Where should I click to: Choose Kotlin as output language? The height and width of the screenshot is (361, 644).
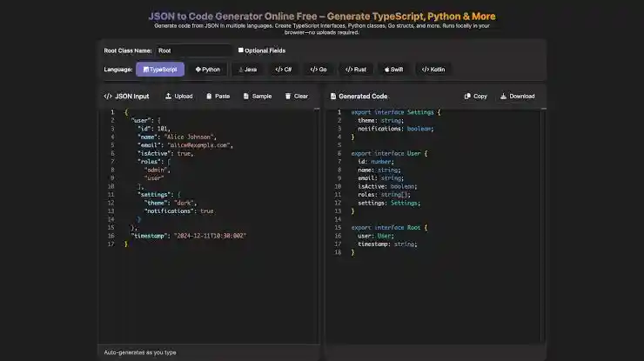pyautogui.click(x=433, y=70)
